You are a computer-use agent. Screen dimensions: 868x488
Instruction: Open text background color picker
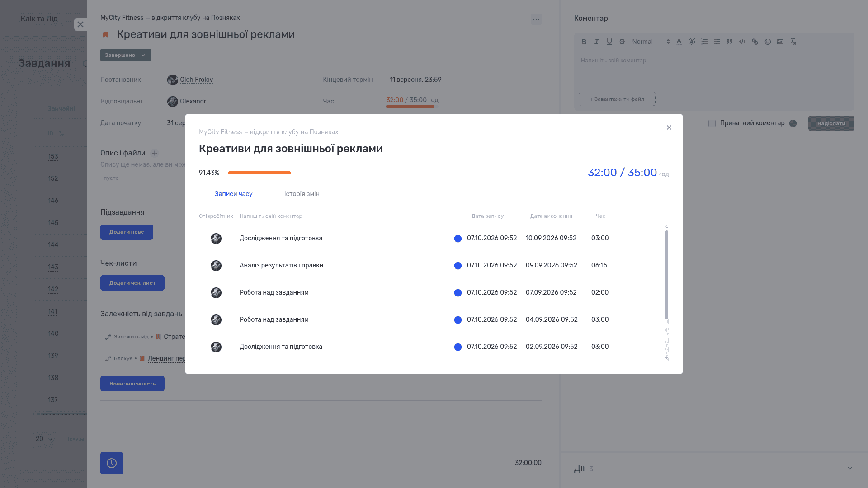coord(691,42)
